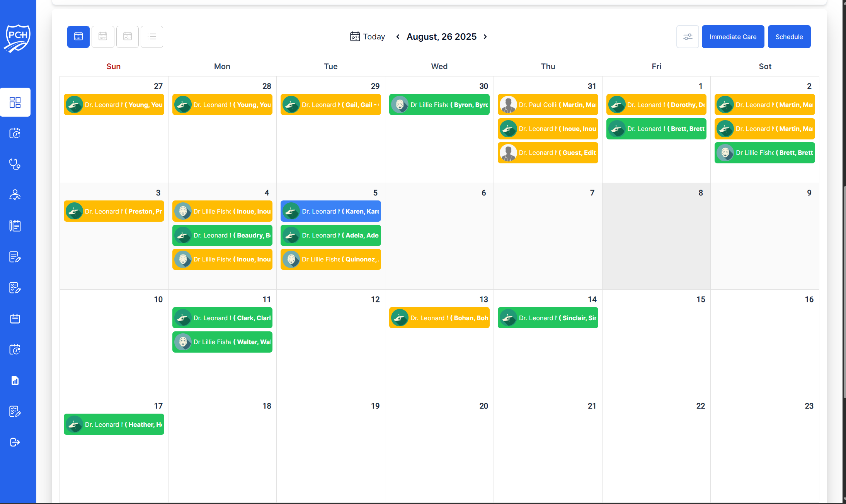Click the logout icon at sidebar bottom

15,442
